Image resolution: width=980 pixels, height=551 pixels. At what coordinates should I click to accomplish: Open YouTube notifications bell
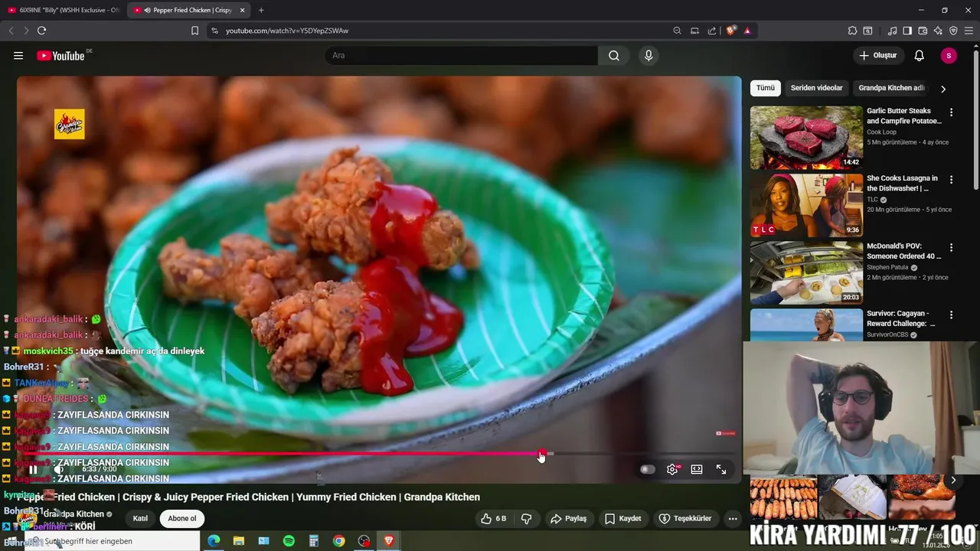tap(920, 56)
